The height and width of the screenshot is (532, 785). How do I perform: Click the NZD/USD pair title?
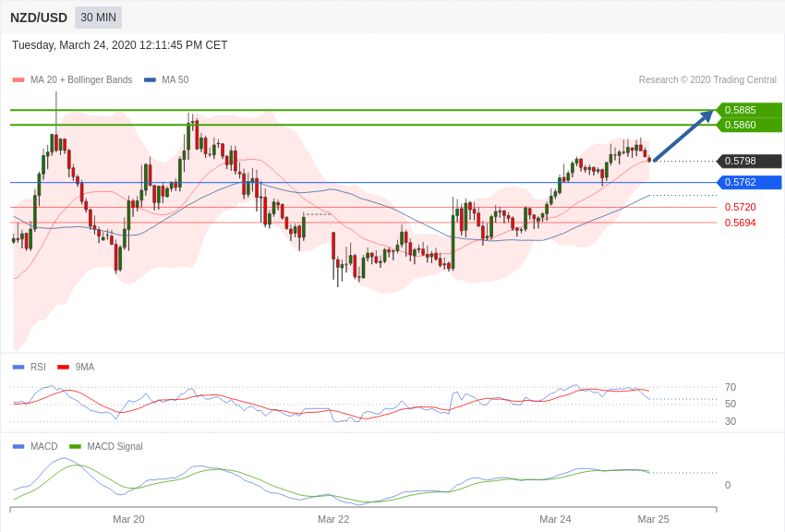pyautogui.click(x=39, y=18)
